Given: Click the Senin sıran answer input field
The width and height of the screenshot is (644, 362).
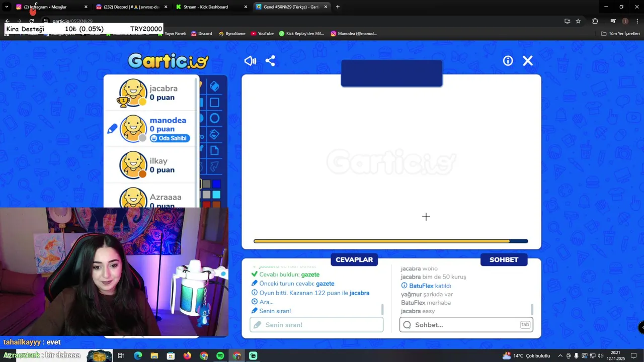Looking at the screenshot, I should (316, 325).
